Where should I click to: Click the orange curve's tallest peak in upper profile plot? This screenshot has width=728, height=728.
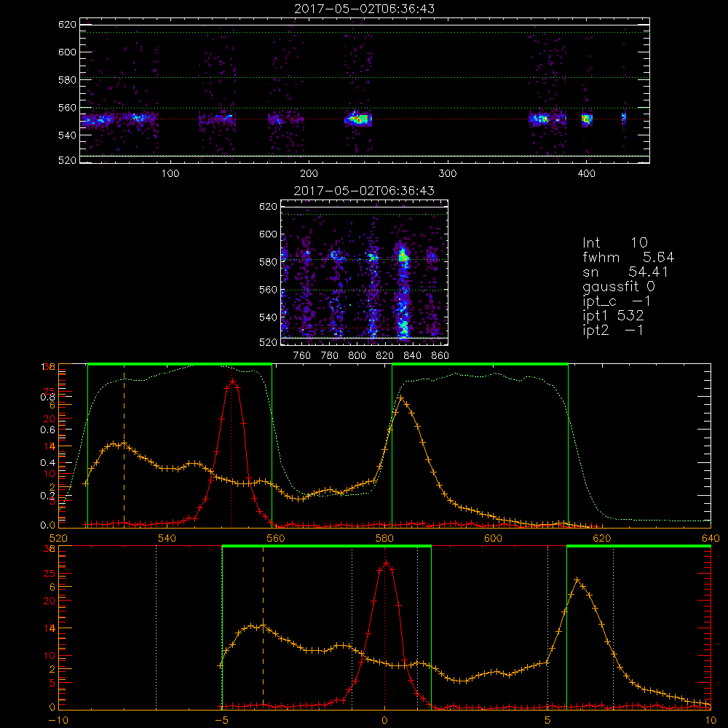[400, 398]
